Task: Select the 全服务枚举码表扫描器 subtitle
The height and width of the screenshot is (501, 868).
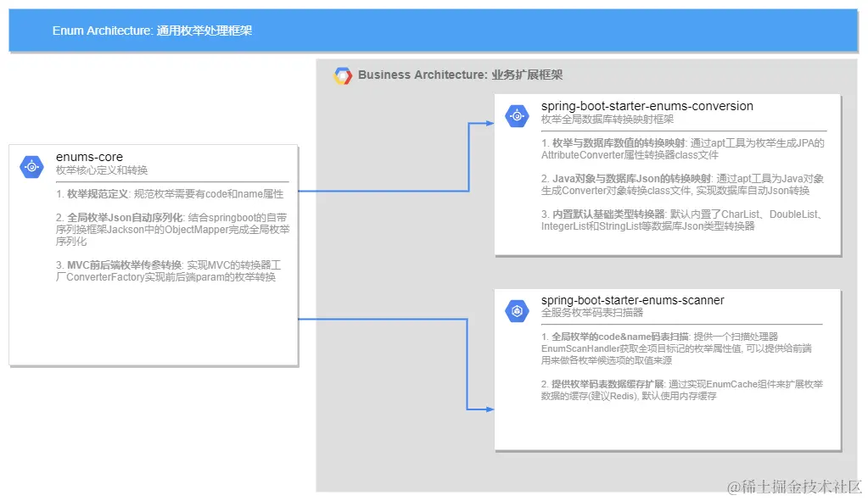Action: click(x=592, y=313)
